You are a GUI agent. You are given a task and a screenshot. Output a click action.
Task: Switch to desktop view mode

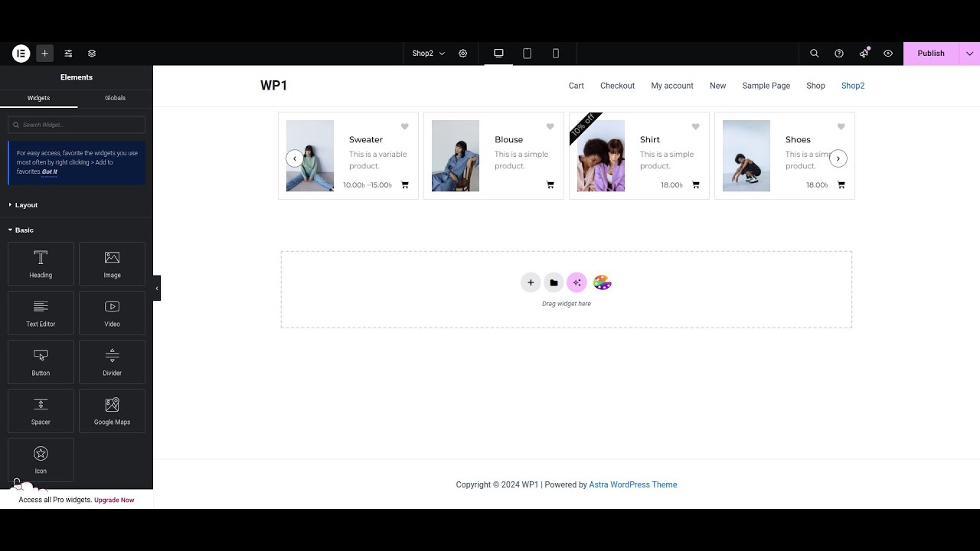pyautogui.click(x=498, y=54)
